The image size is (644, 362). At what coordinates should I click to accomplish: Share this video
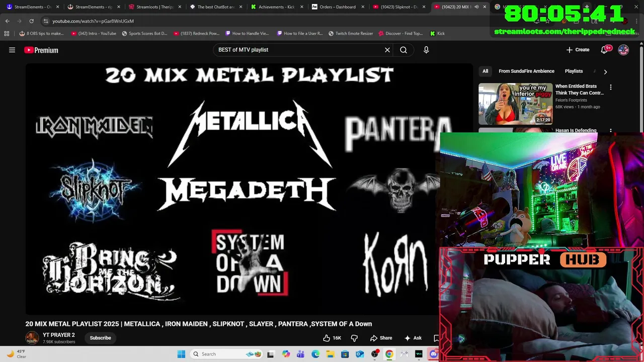tap(381, 338)
